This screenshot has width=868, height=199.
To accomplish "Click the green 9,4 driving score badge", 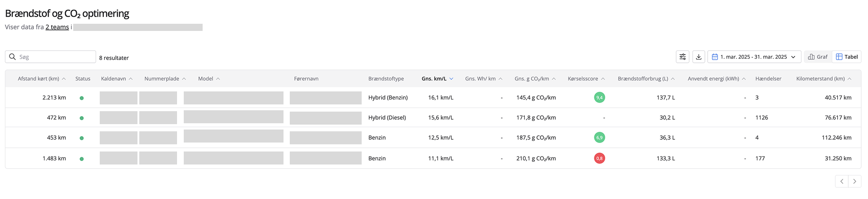I will [x=599, y=97].
